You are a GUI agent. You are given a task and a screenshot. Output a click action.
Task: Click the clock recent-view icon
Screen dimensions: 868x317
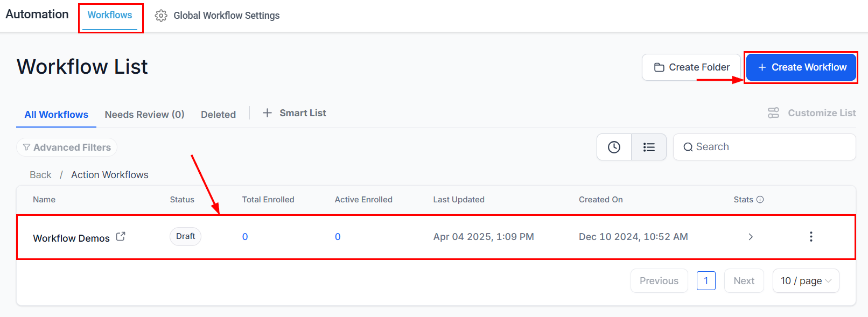(x=614, y=147)
